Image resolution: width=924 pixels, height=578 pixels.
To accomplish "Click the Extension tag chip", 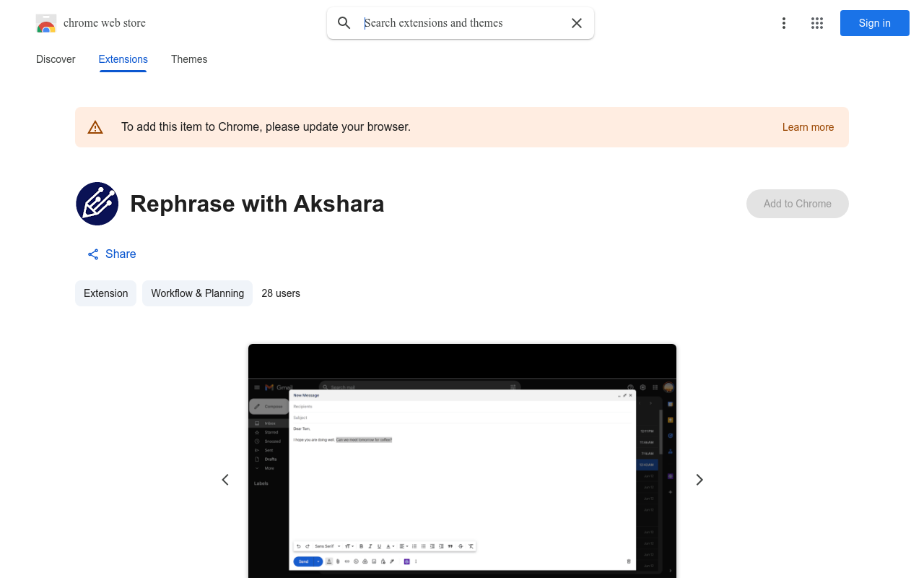I will 105,293.
